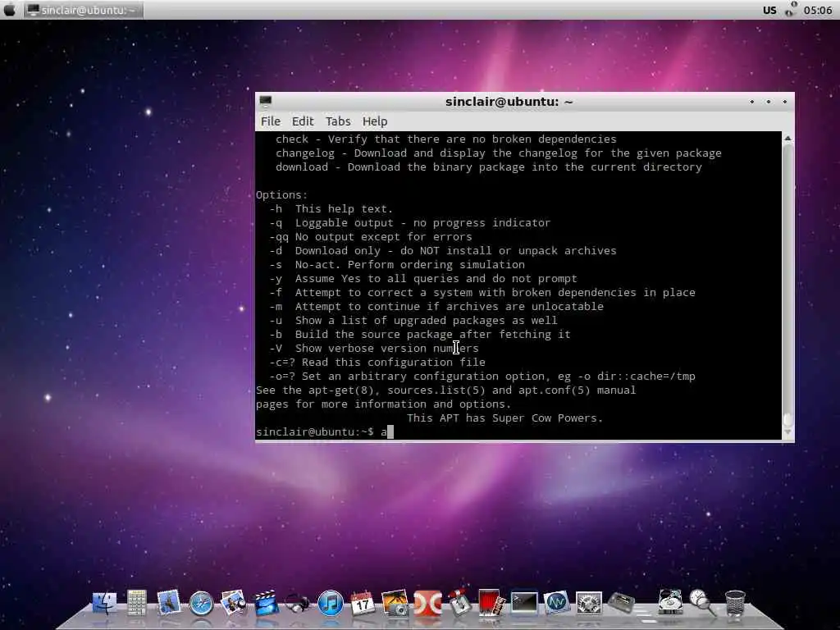Image resolution: width=840 pixels, height=630 pixels.
Task: Click the 'changelog' command description line
Action: click(498, 153)
